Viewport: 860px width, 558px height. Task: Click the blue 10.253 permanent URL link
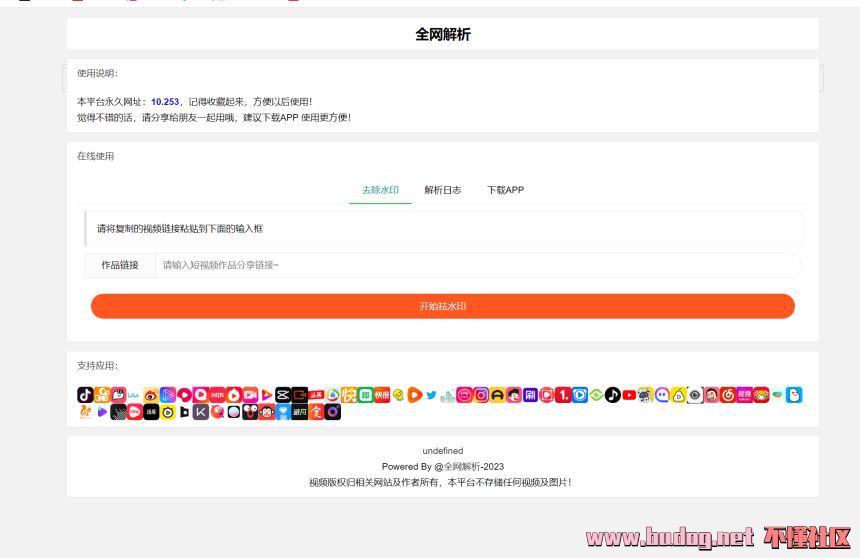(x=165, y=102)
